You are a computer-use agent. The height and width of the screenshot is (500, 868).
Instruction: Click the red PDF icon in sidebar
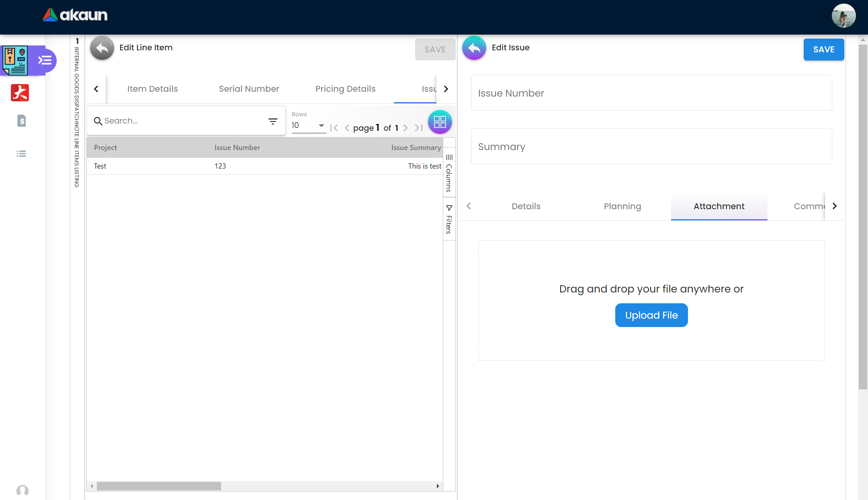tap(20, 93)
